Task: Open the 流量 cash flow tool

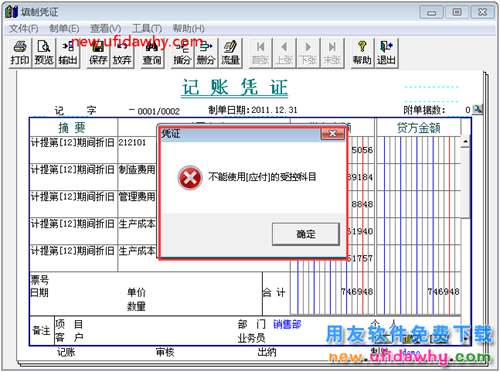Action: tap(230, 53)
